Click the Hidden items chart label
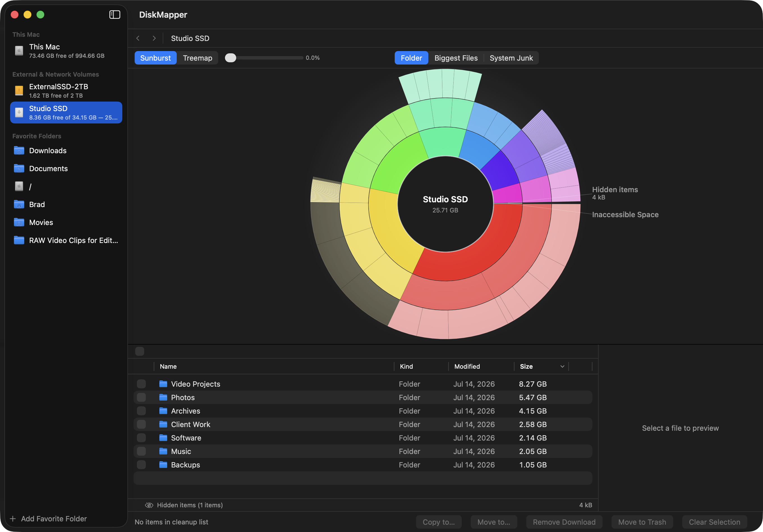Screen dimensions: 763x532 coord(615,193)
